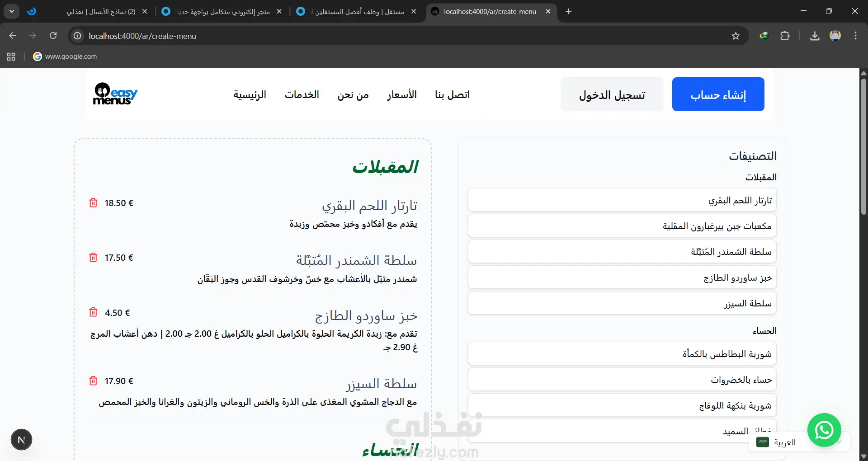Image resolution: width=868 pixels, height=461 pixels.
Task: Select the localhost:4000/ar/create-menu tab
Action: [491, 12]
